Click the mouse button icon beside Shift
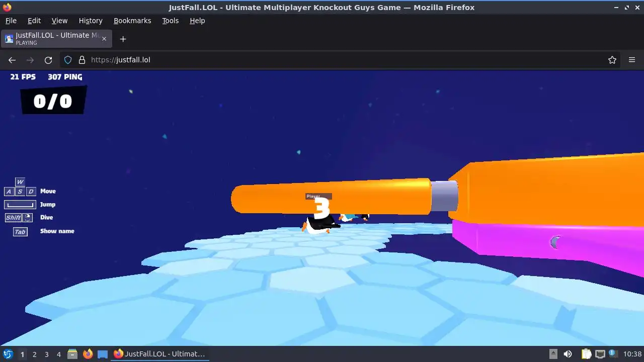 (28, 218)
